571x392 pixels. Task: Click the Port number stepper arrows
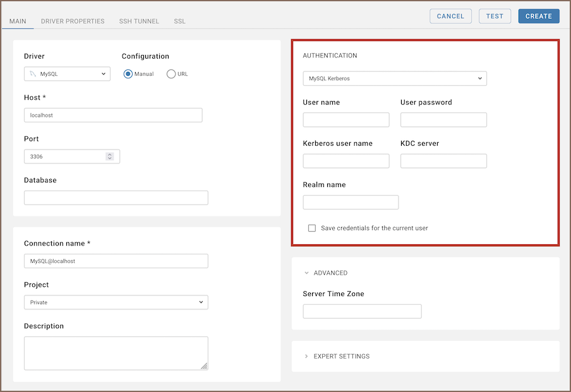coord(109,156)
